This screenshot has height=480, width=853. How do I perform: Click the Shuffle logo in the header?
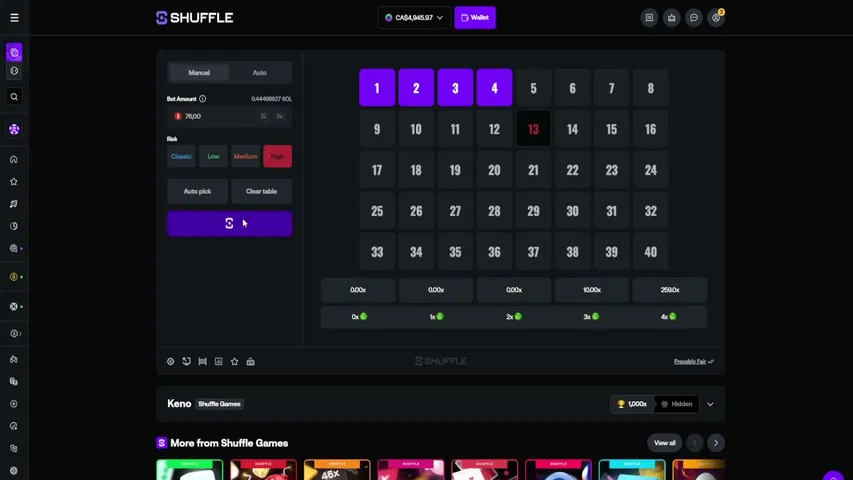click(x=195, y=18)
